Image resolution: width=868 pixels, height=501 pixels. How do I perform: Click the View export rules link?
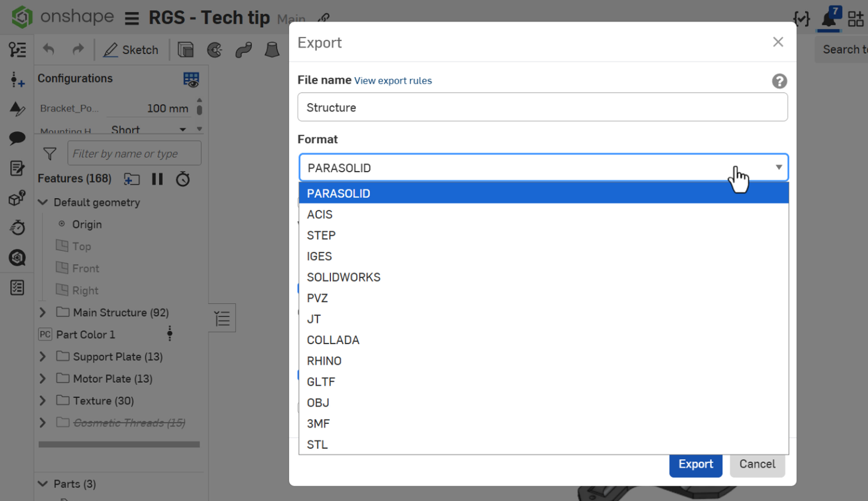point(393,80)
